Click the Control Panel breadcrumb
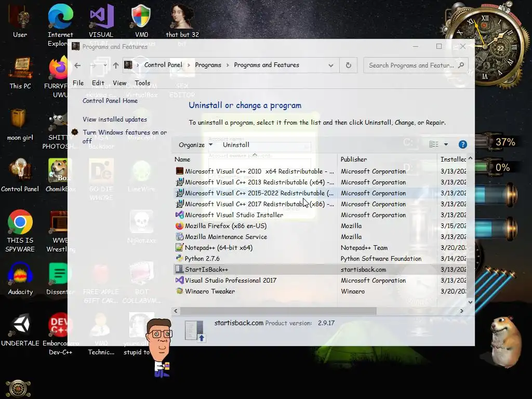This screenshot has height=399, width=532. (163, 65)
